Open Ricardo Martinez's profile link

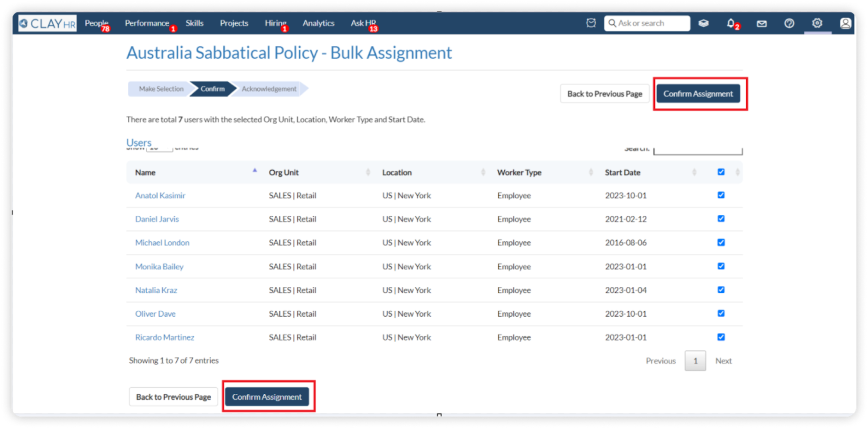164,337
